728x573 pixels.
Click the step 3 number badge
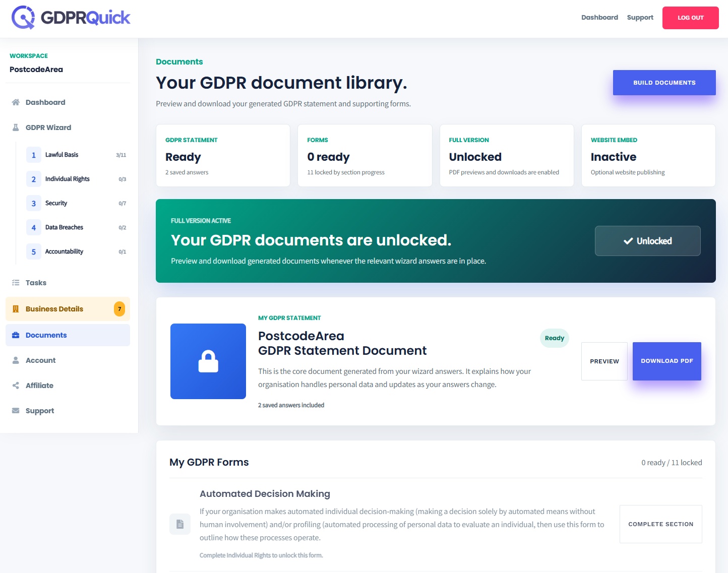click(x=34, y=203)
